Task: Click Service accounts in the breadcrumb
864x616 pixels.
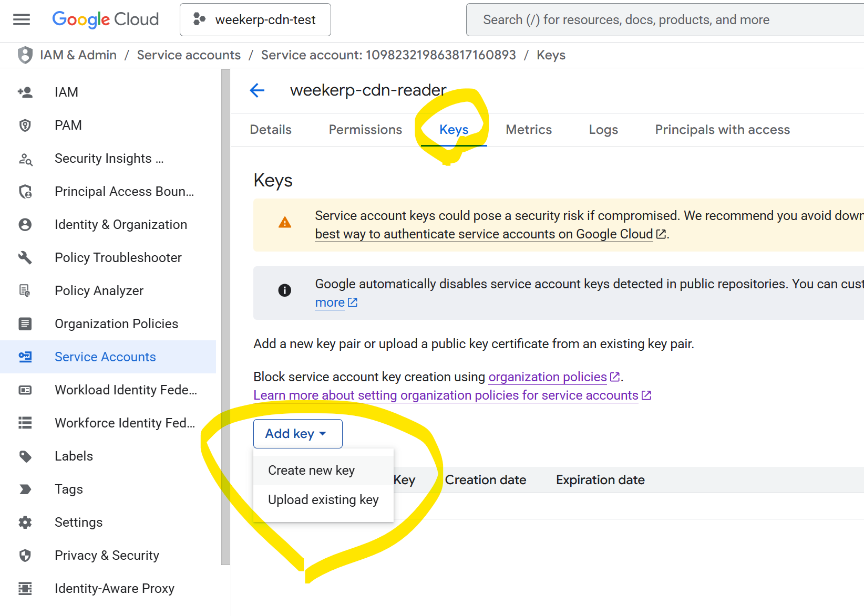Action: [x=189, y=55]
